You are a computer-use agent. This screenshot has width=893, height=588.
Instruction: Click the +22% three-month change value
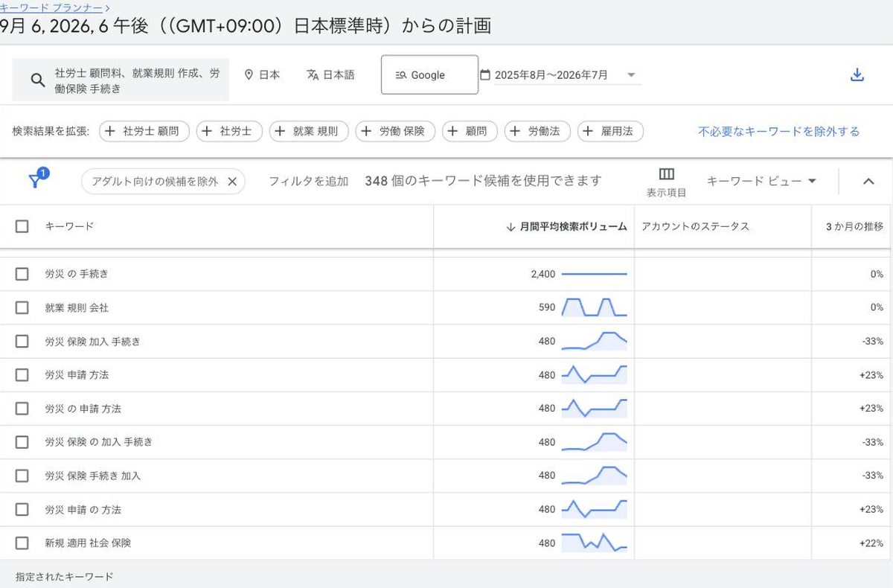871,543
